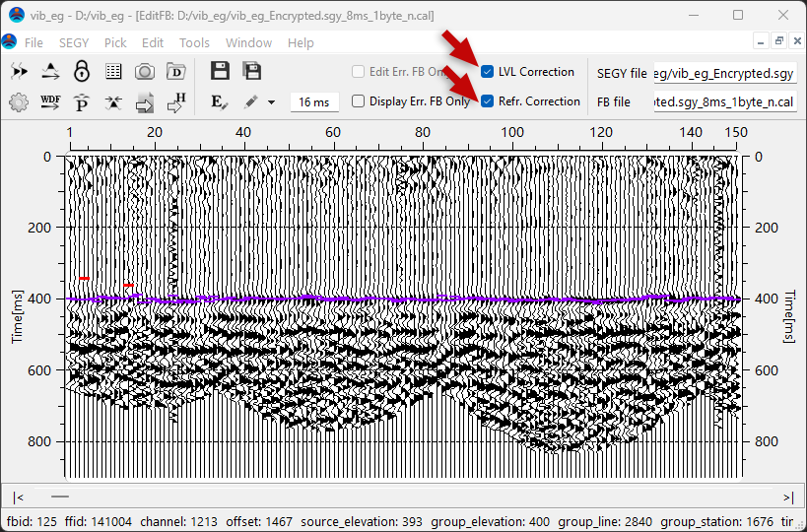Expand the pencil tool dropdown arrow
The width and height of the screenshot is (807, 532).
(x=271, y=101)
